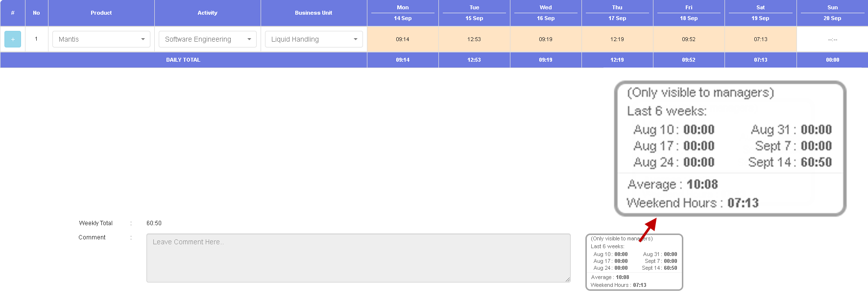This screenshot has width=868, height=305.
Task: Grab the comment box resize handle
Action: [x=568, y=280]
